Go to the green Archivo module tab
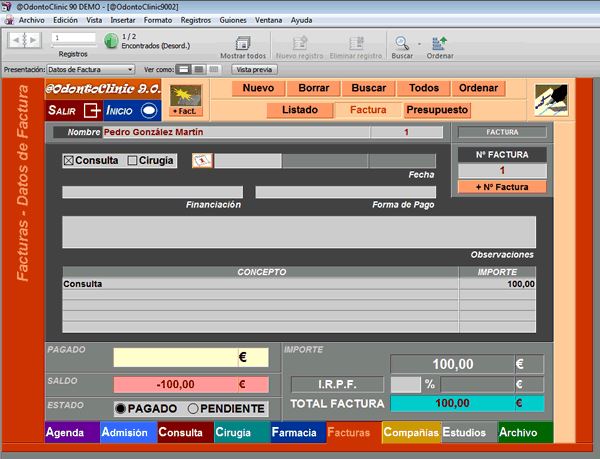Image resolution: width=600 pixels, height=459 pixels. tap(526, 432)
